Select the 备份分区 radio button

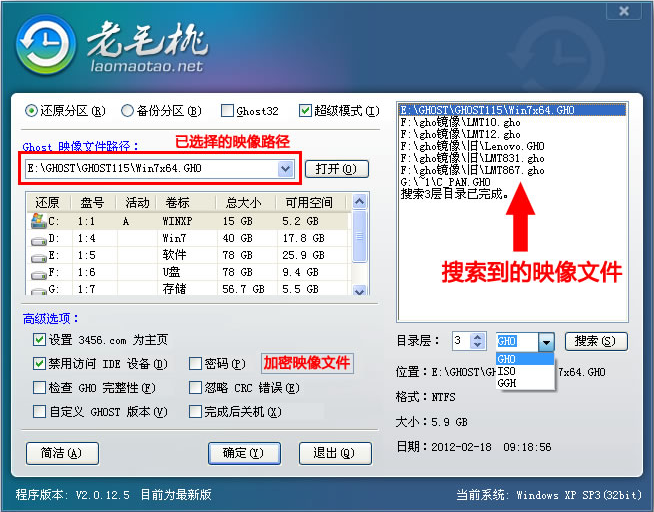tap(127, 111)
